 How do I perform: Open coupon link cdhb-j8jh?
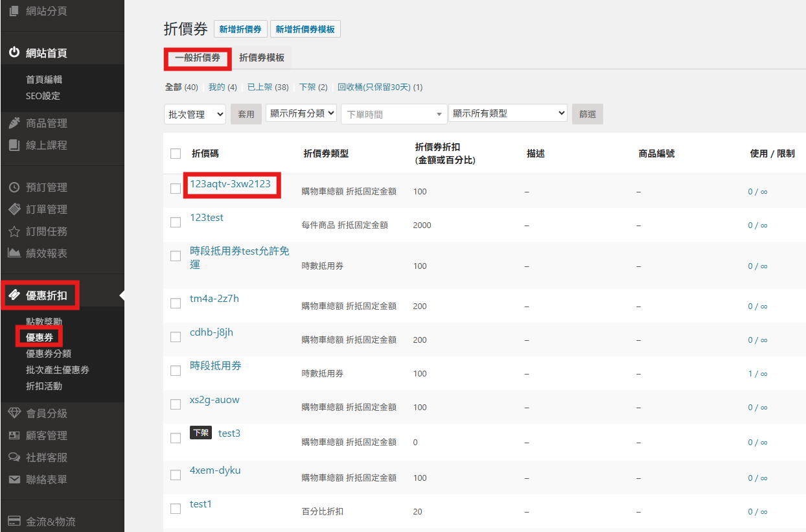point(211,332)
